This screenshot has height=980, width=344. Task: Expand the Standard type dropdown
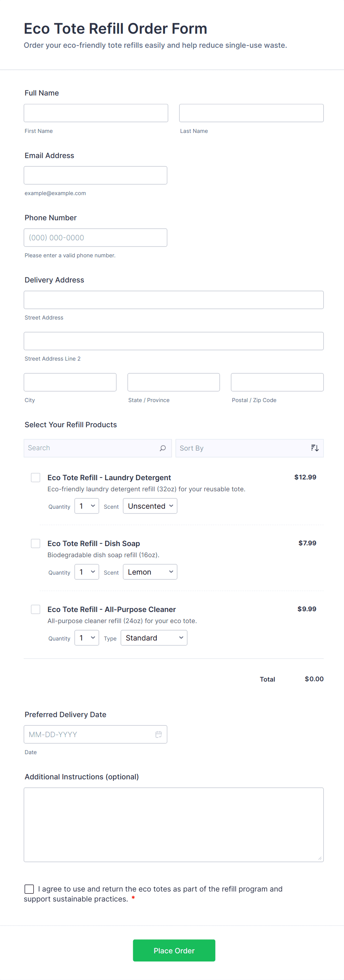point(154,638)
